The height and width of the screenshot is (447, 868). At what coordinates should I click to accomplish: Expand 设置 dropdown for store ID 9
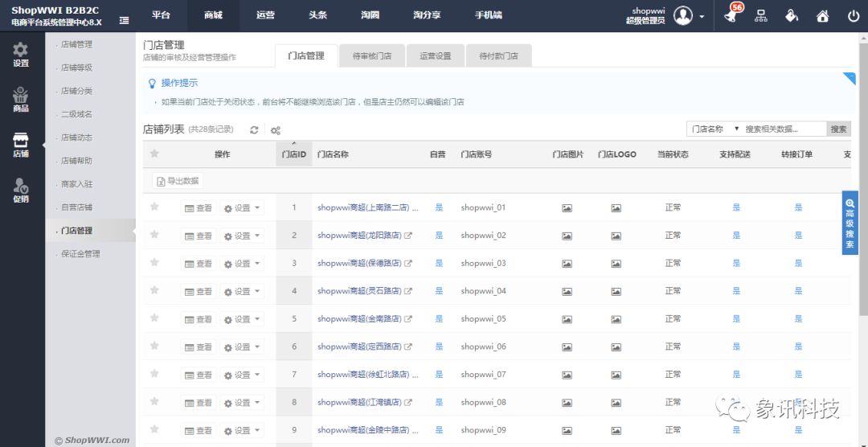pyautogui.click(x=242, y=430)
